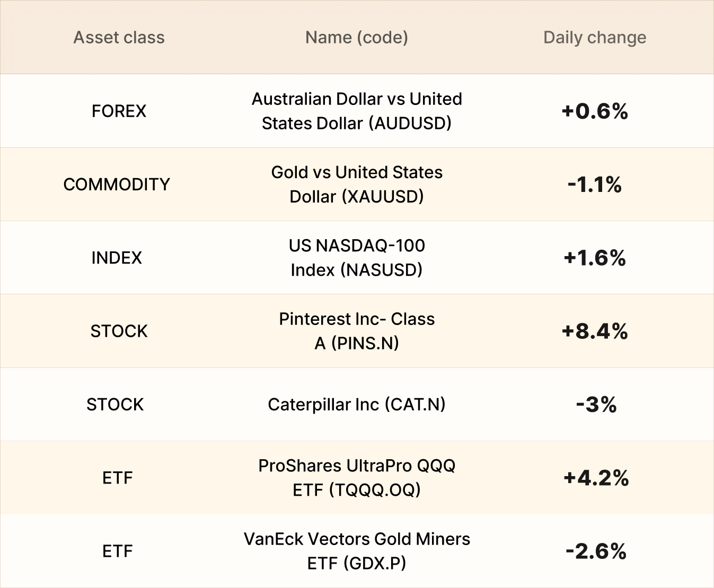This screenshot has width=714, height=588.
Task: Click the Daily change column header
Action: pos(595,38)
